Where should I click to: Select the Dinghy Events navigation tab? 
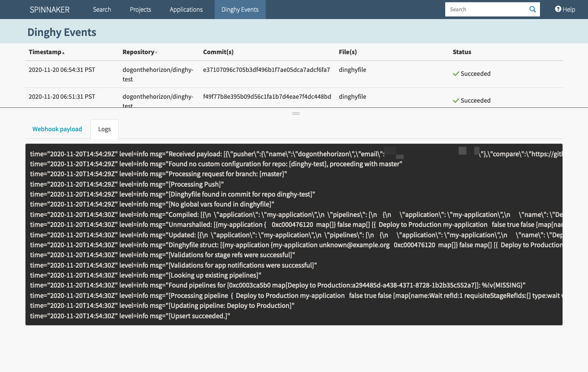pos(240,10)
